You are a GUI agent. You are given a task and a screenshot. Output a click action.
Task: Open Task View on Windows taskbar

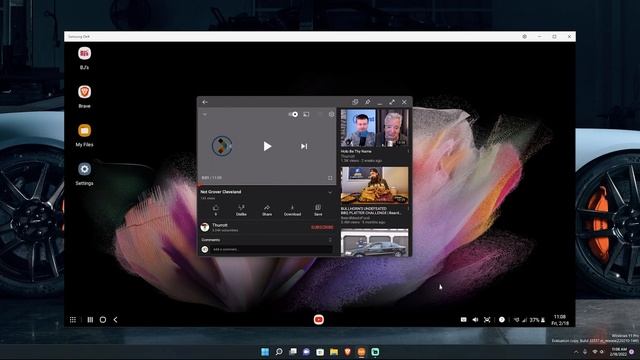click(293, 352)
